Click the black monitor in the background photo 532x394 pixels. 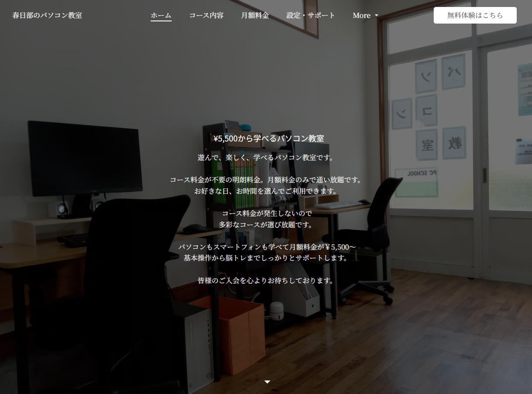click(x=85, y=158)
